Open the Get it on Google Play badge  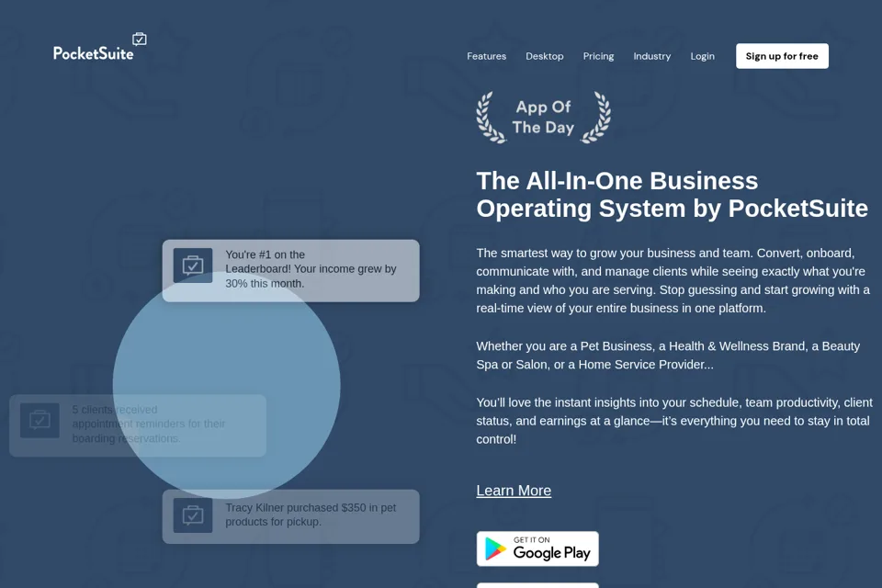pyautogui.click(x=537, y=548)
